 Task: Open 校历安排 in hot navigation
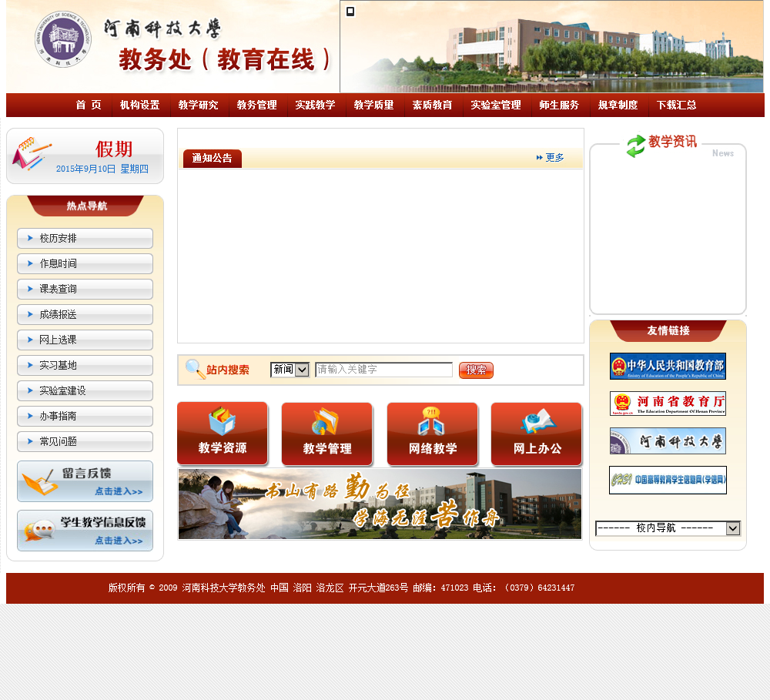pos(85,238)
